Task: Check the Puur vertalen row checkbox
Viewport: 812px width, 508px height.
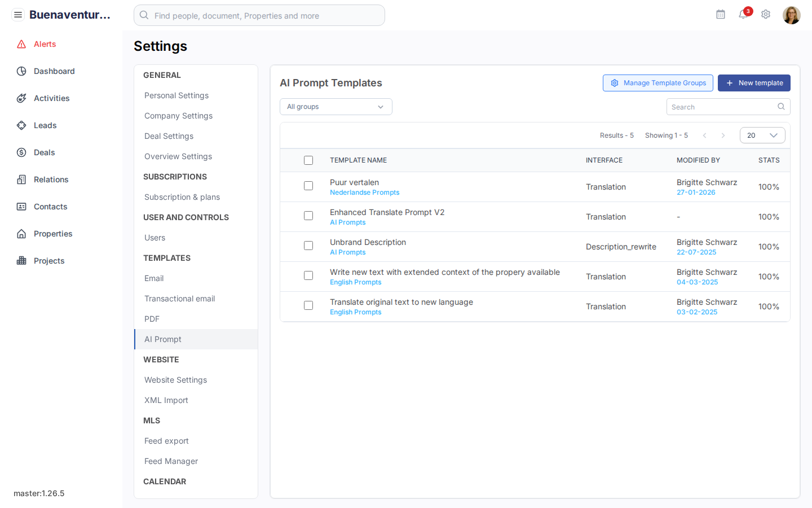Action: coord(308,186)
